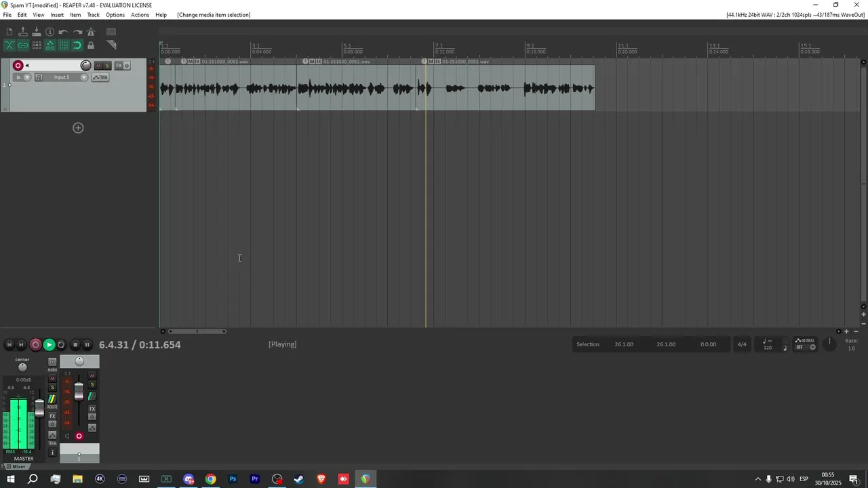Add new track with plus icon

pyautogui.click(x=78, y=128)
